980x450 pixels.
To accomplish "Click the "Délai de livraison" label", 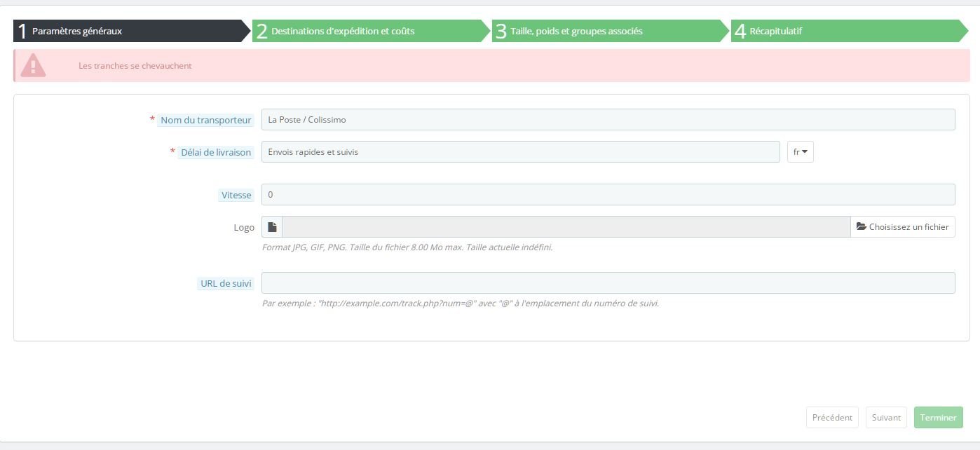I will 216,153.
